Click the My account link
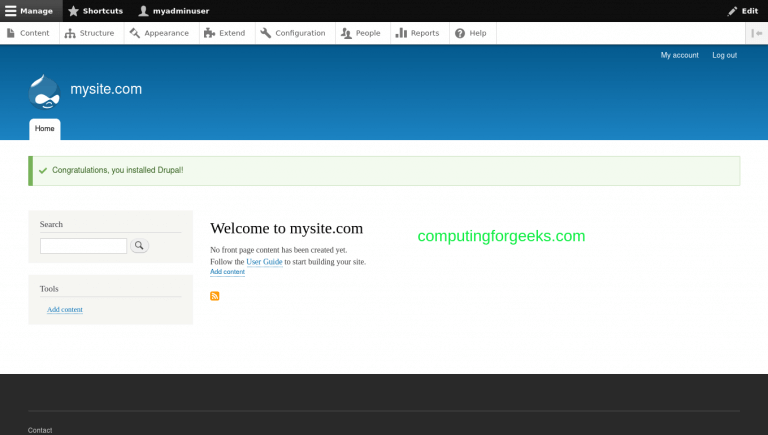 point(679,55)
